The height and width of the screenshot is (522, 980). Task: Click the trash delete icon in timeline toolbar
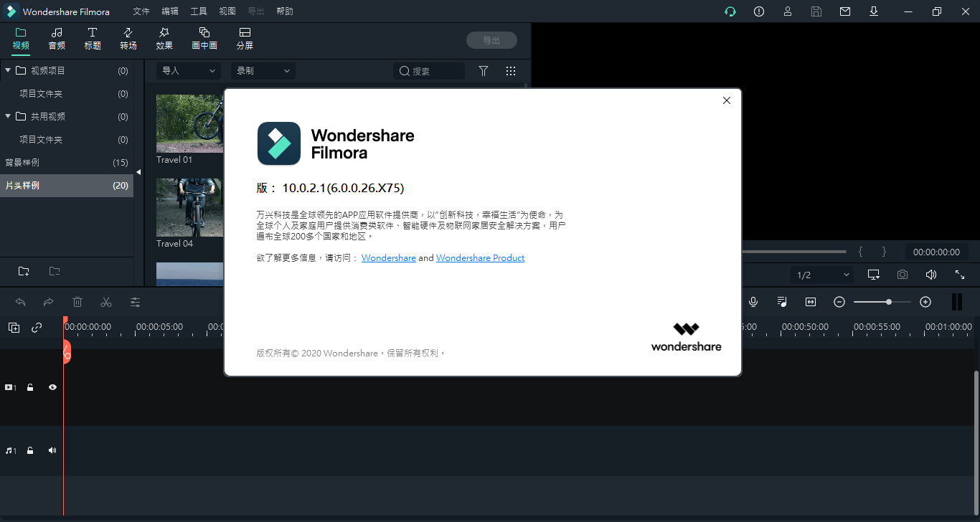77,302
